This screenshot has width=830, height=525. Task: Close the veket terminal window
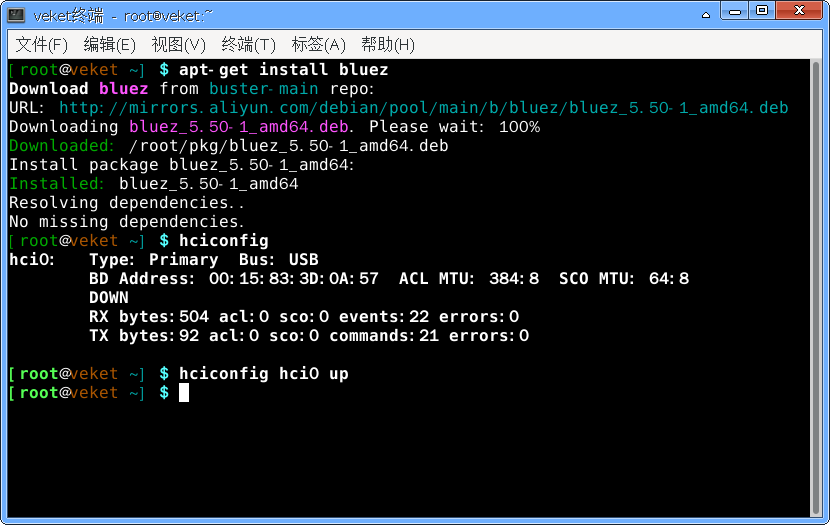(x=799, y=11)
